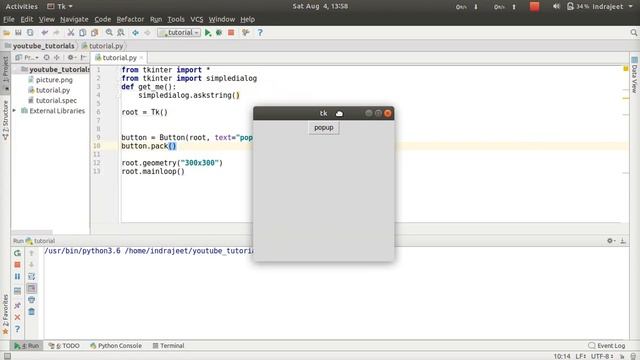Open the VCS menu
Screen dimensions: 640x360
196,19
